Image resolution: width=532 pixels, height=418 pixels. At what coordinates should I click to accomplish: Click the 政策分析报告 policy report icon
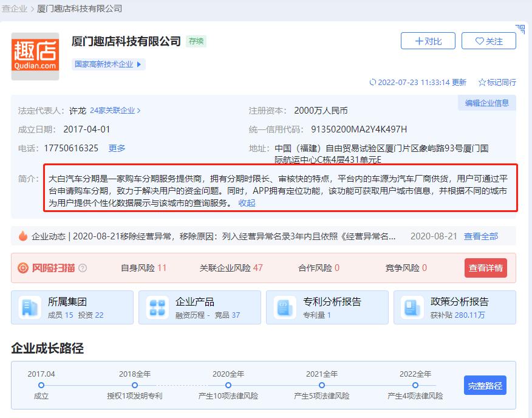point(412,307)
